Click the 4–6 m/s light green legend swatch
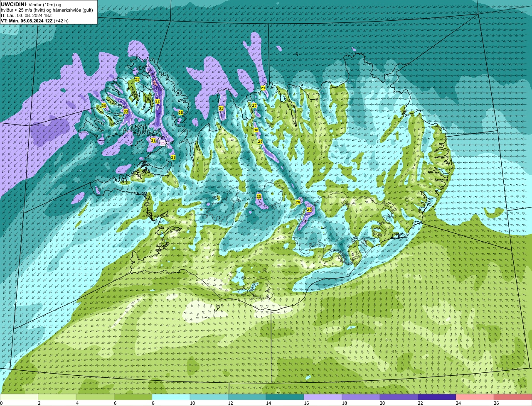 (x=95, y=397)
